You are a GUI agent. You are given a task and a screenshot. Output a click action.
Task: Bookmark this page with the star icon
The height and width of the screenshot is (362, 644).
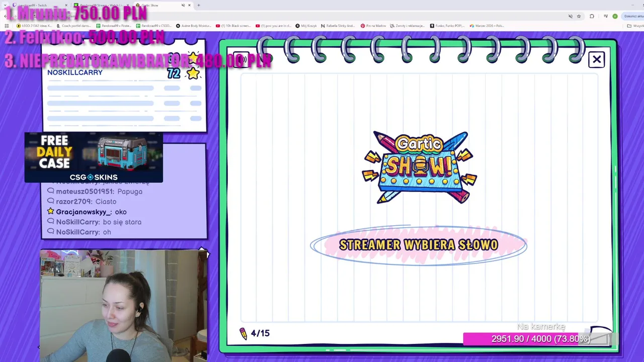coord(579,16)
